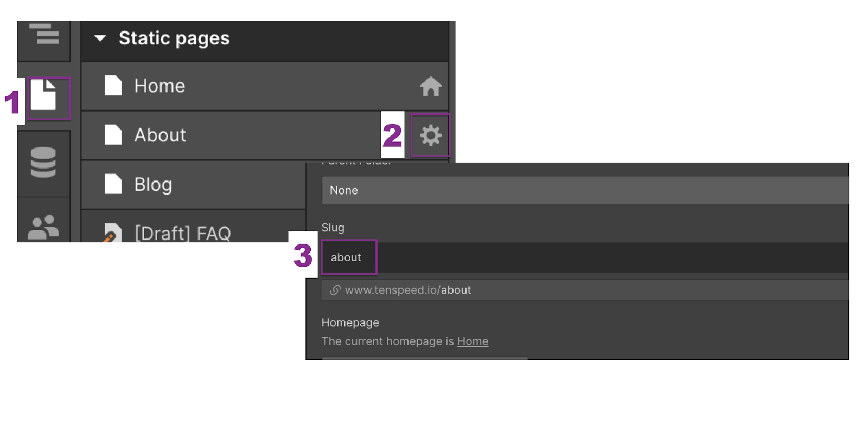This screenshot has width=868, height=439.
Task: Click the About page document icon
Action: [113, 135]
